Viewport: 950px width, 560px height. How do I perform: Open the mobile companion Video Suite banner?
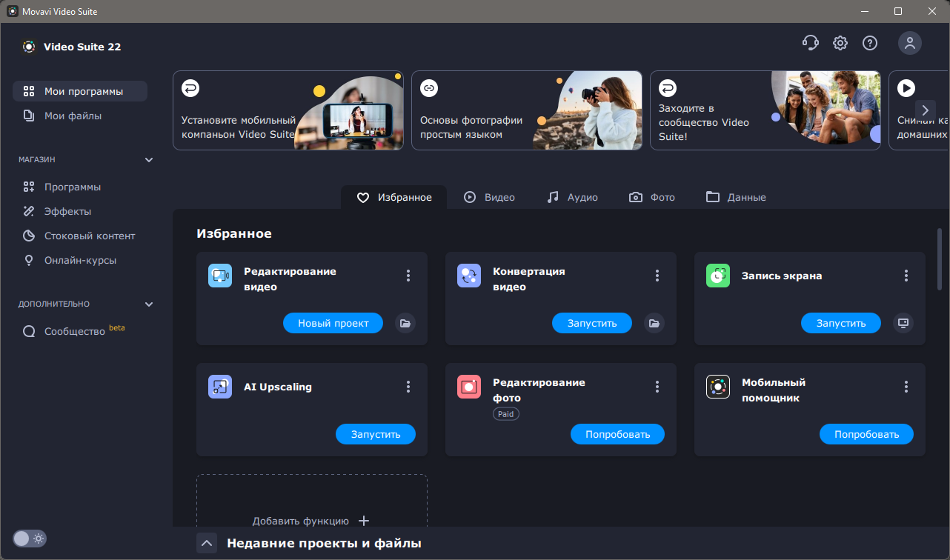point(288,110)
